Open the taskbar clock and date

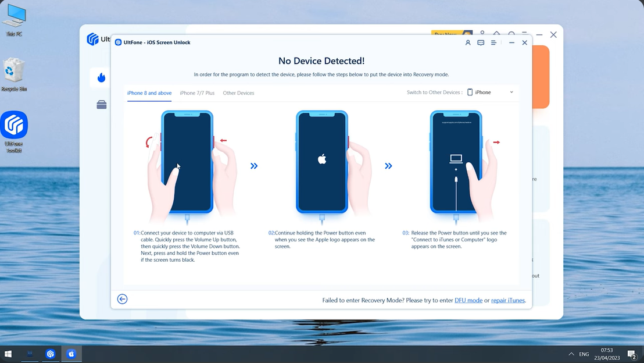point(607,354)
